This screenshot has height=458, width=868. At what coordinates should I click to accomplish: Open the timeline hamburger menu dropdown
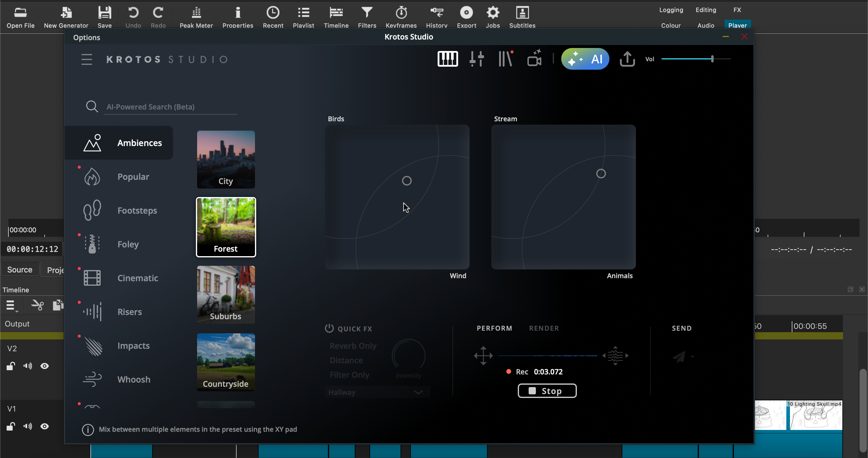click(x=11, y=306)
